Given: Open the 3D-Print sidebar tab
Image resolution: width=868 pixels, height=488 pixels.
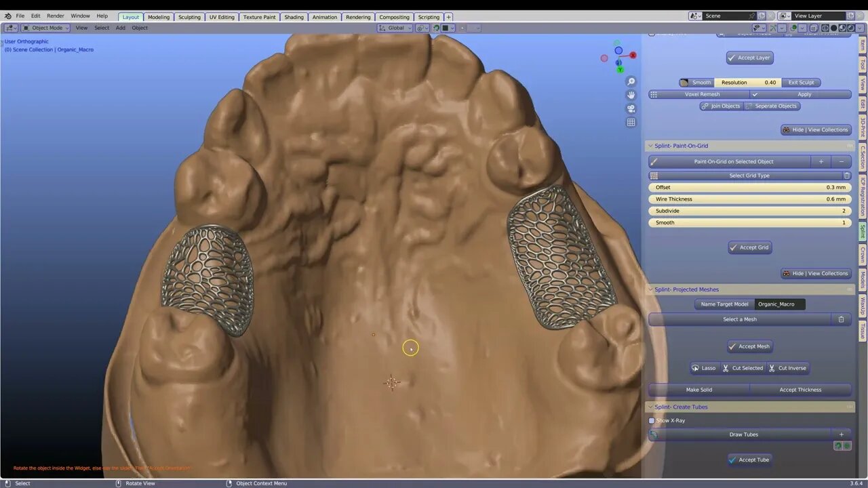Looking at the screenshot, I should (863, 127).
